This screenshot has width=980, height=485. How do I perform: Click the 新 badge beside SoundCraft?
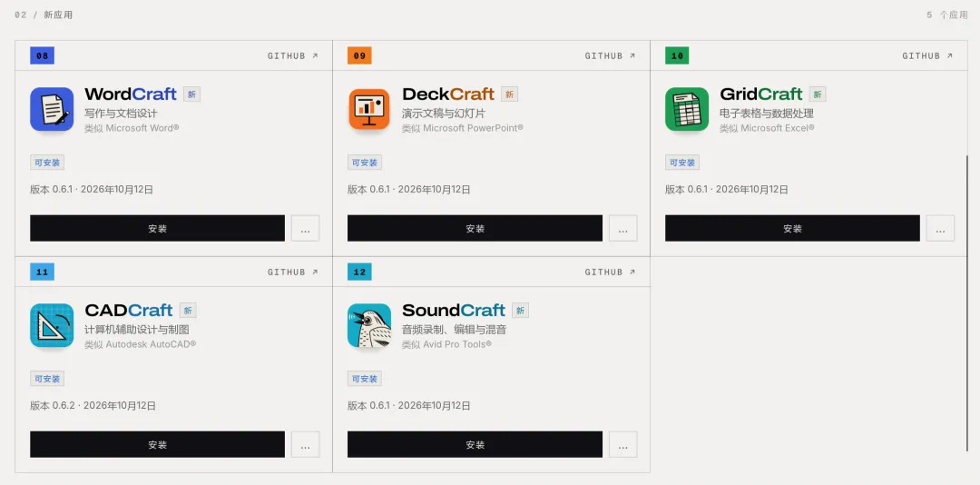pyautogui.click(x=520, y=311)
